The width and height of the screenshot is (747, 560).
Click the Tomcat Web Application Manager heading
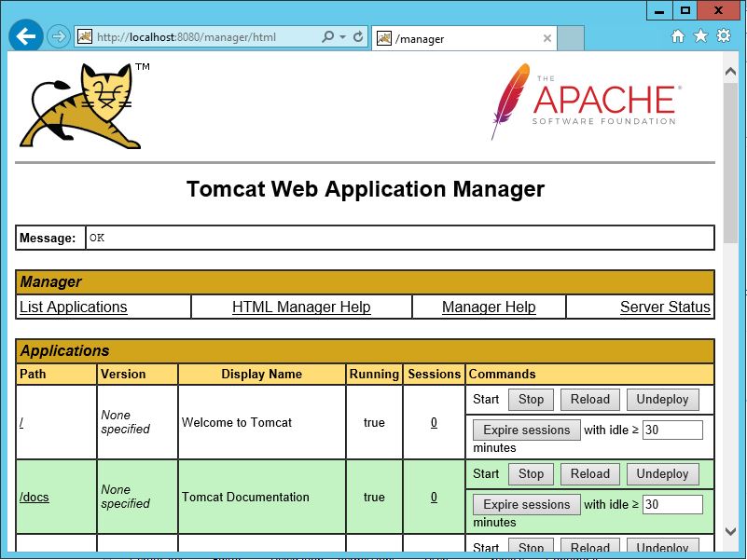coord(366,189)
